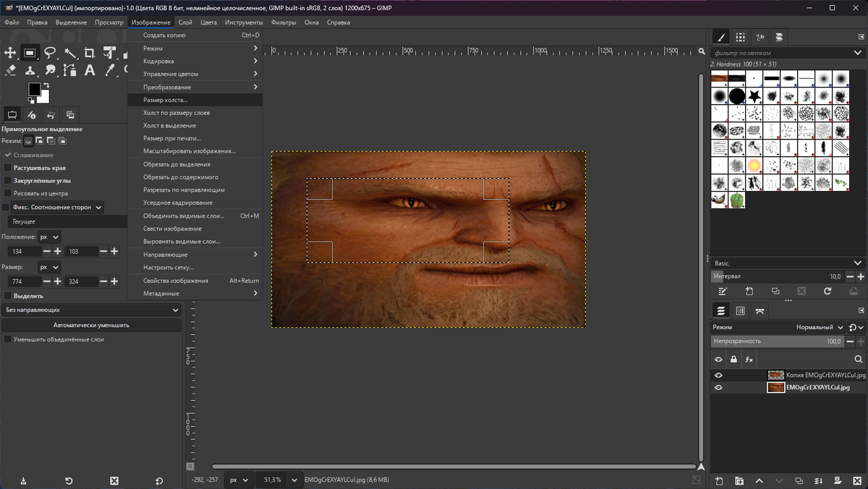Duplicate the selected brush
Image resolution: width=868 pixels, height=489 pixels.
pos(775,291)
